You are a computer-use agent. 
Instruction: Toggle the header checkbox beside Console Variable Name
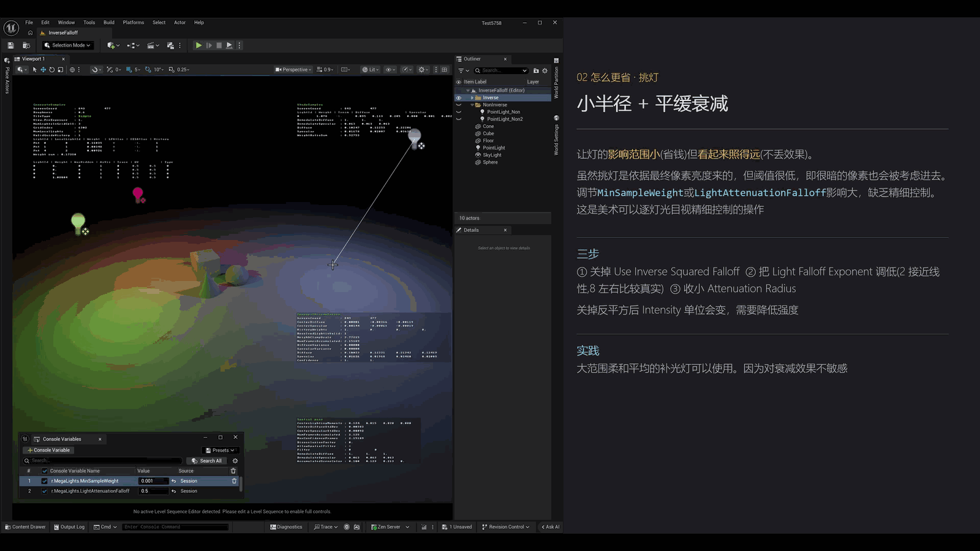44,471
